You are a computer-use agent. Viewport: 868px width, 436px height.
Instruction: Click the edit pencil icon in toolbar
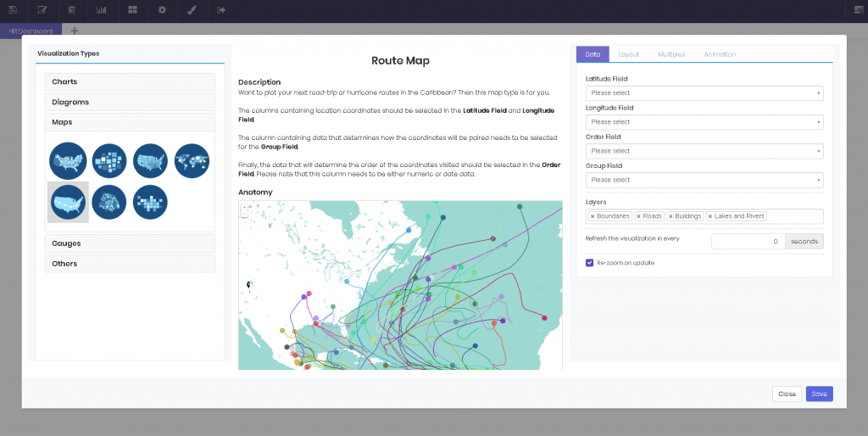coord(42,10)
